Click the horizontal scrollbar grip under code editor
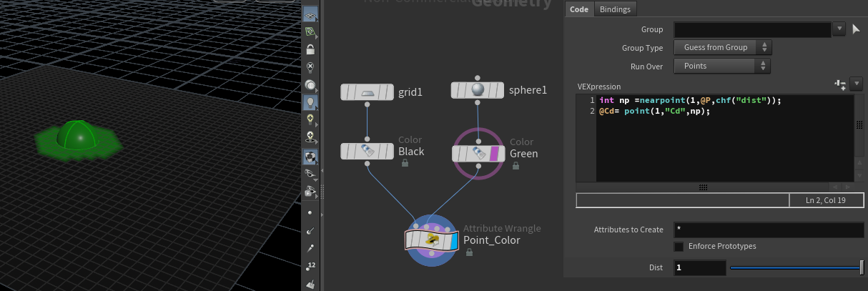 (x=703, y=187)
